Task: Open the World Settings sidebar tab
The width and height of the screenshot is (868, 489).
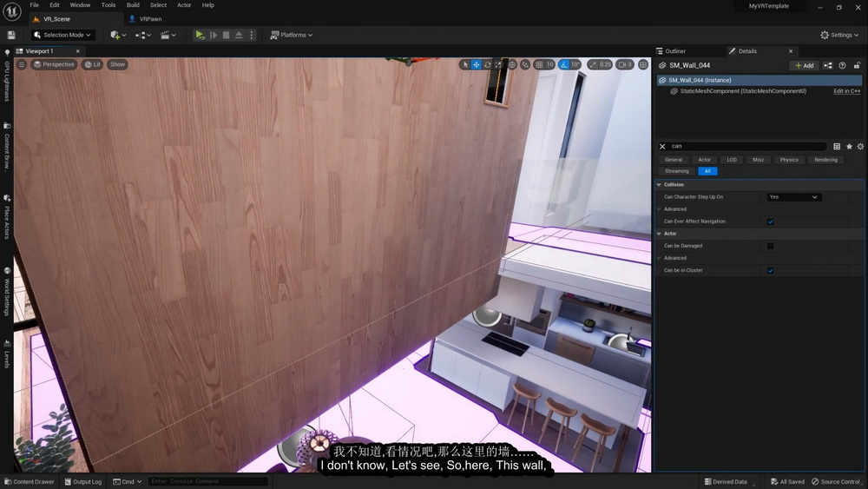Action: coord(7,292)
